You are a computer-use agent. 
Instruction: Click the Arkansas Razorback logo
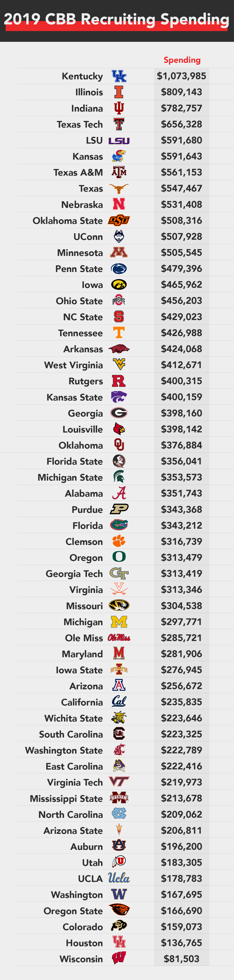119,349
